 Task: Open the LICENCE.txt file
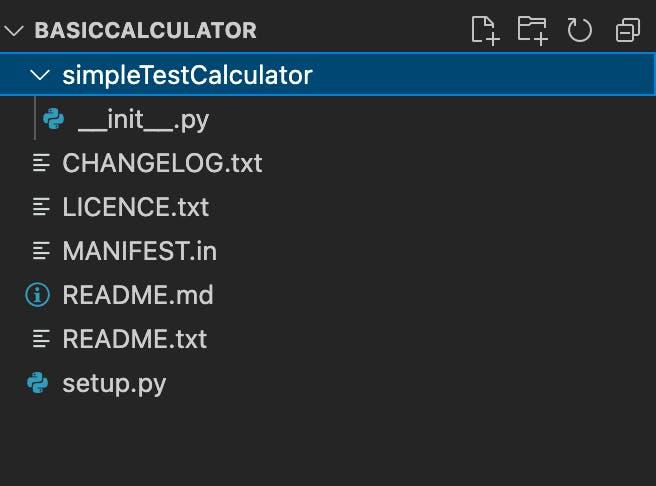pyautogui.click(x=135, y=207)
